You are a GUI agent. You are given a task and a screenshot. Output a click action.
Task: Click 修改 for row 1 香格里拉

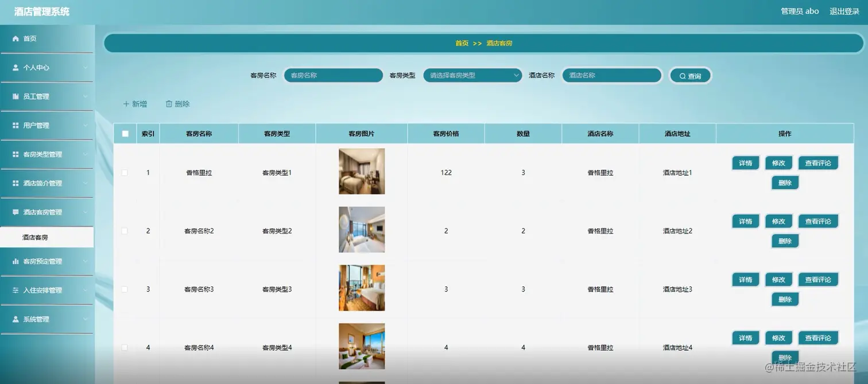coord(778,163)
